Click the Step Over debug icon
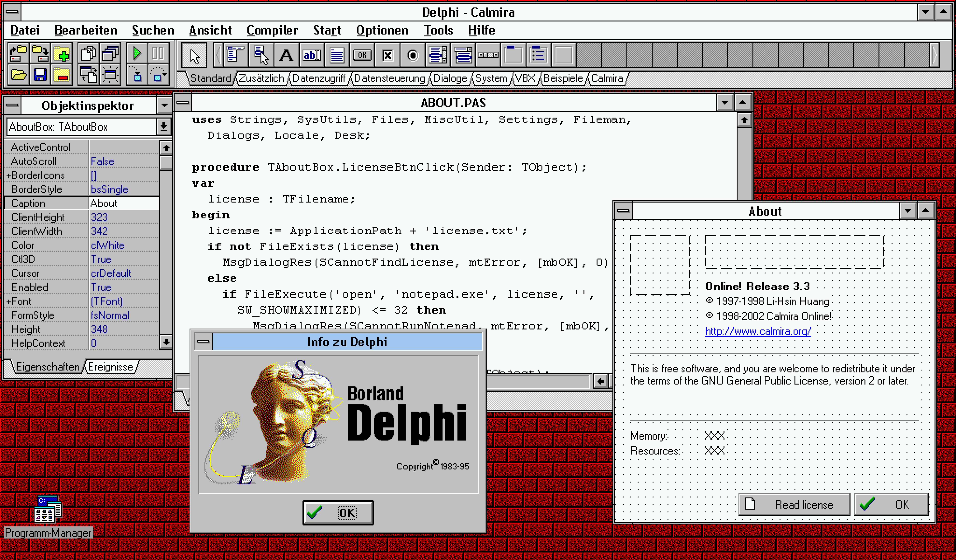 pos(158,75)
